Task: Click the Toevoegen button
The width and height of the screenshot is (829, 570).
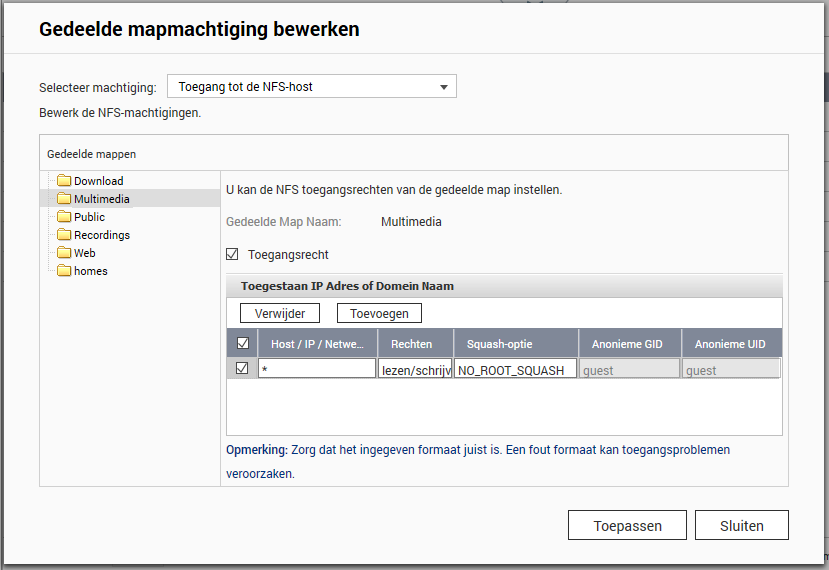Action: 380,313
